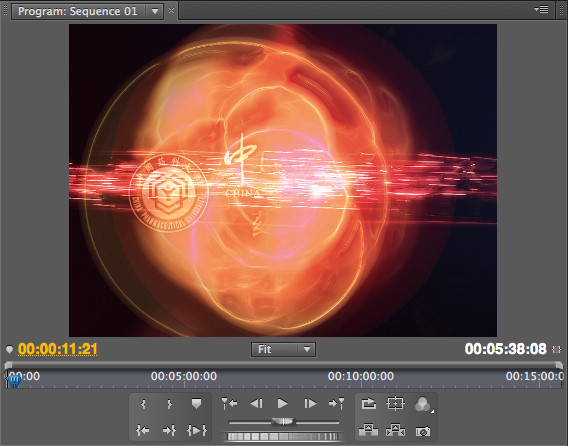The height and width of the screenshot is (446, 568).
Task: Go to the Out point
Action: 169,430
